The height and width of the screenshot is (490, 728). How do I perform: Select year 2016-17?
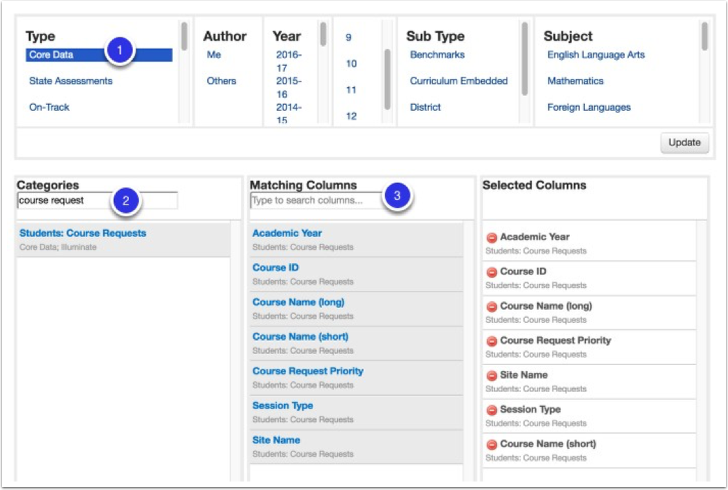(x=288, y=61)
